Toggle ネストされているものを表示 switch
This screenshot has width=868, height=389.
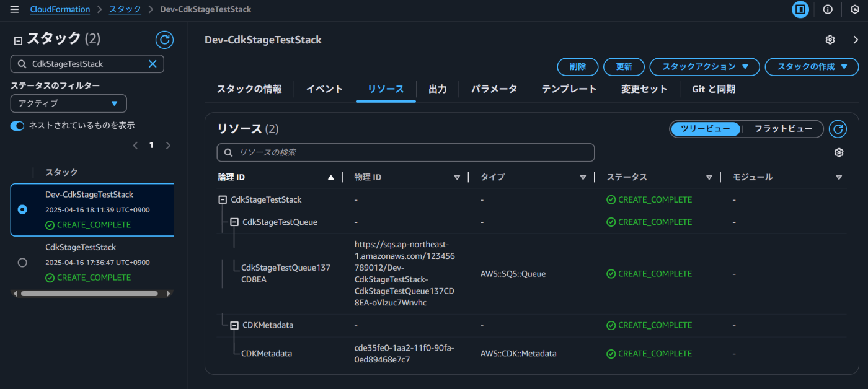[17, 126]
